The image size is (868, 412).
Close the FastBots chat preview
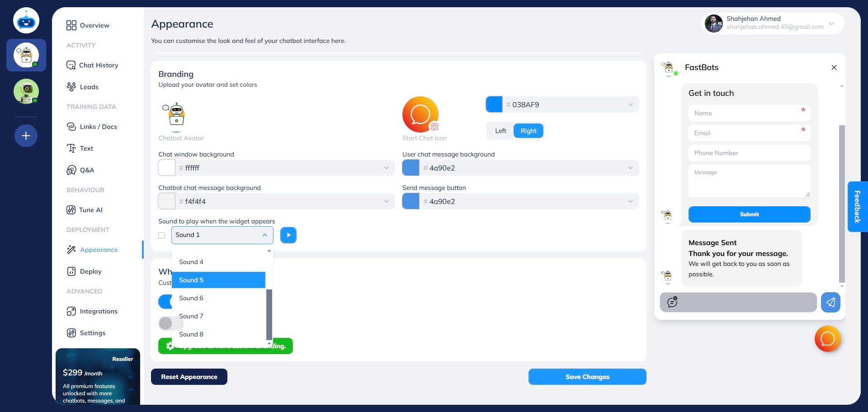coord(834,67)
